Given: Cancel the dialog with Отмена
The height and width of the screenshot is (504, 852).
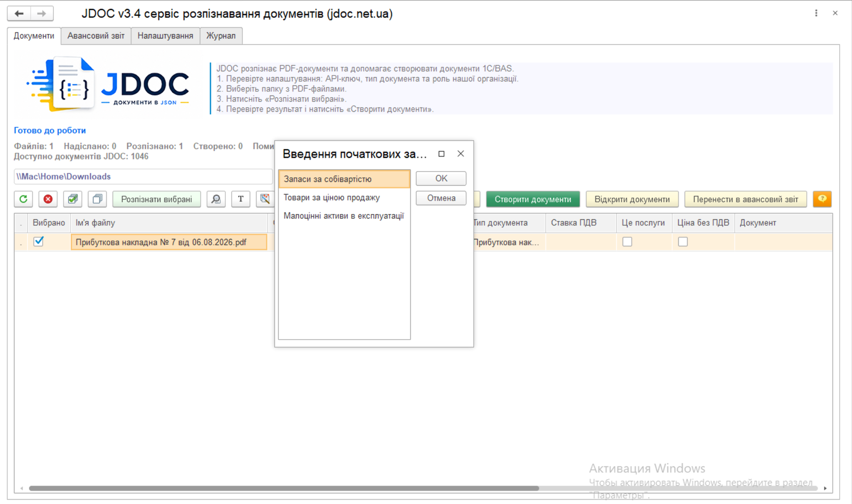Looking at the screenshot, I should [441, 198].
